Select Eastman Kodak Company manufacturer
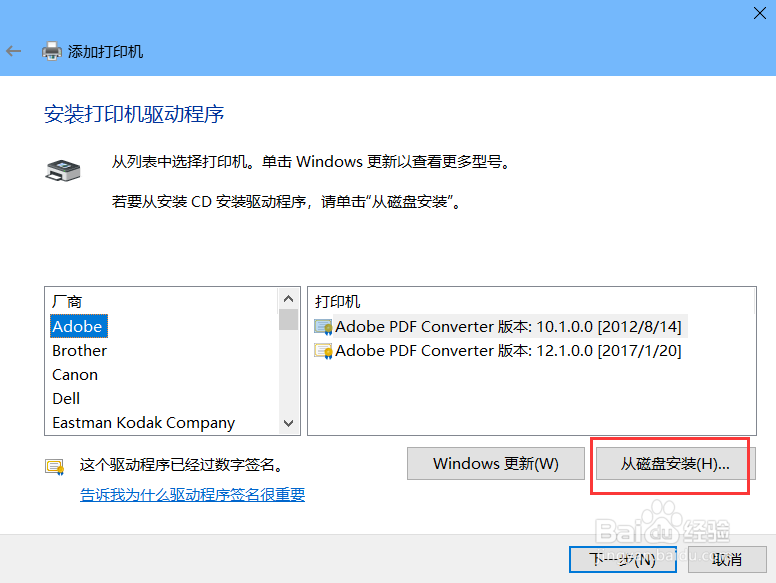This screenshot has height=583, width=776. (x=143, y=423)
